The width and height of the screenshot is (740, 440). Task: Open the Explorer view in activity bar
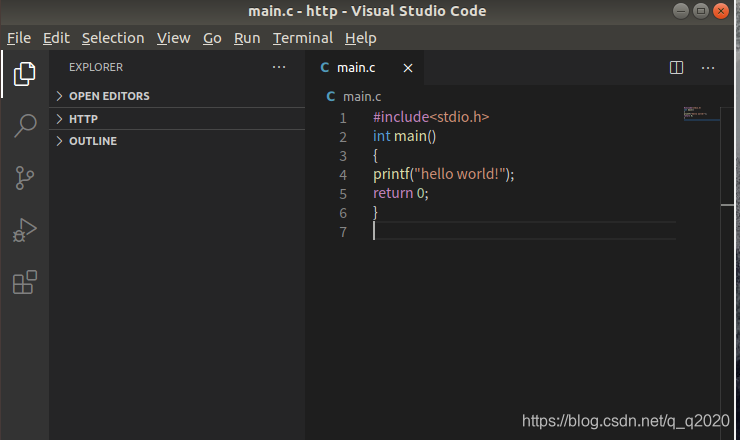tap(25, 74)
